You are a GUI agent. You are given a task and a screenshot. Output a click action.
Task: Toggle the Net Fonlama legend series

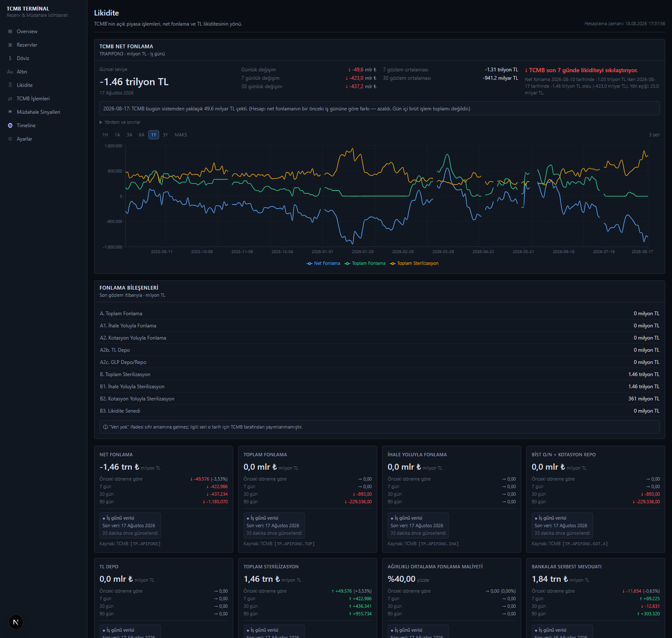click(323, 264)
